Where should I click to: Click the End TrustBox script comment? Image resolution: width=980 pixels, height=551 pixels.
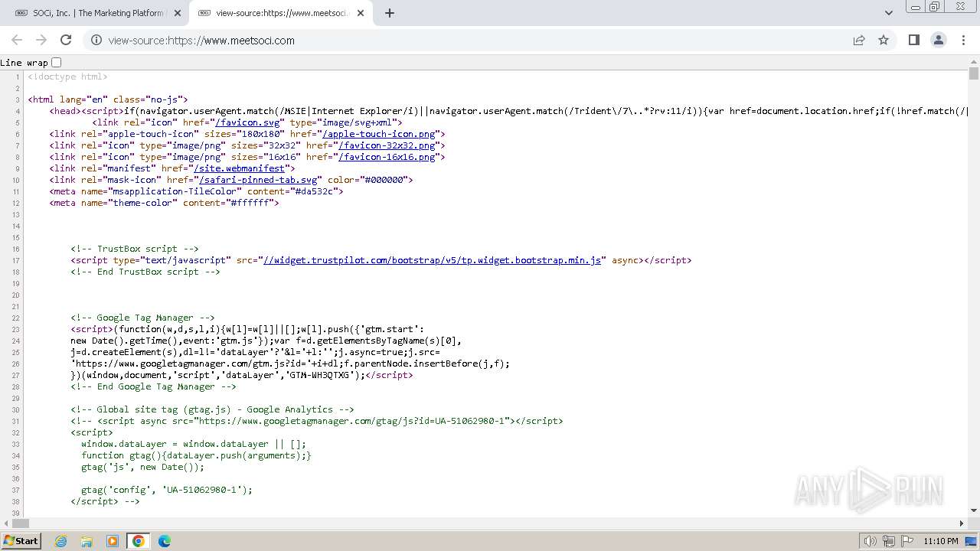(x=145, y=272)
